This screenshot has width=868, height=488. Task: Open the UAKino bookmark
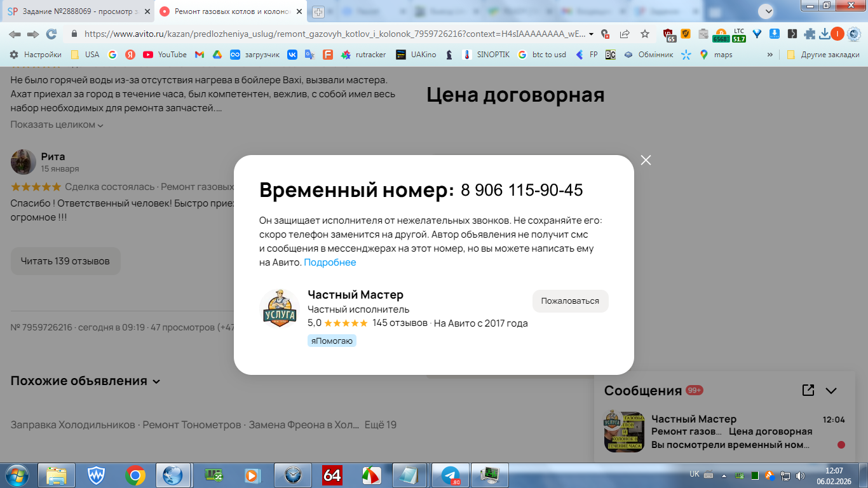point(416,55)
